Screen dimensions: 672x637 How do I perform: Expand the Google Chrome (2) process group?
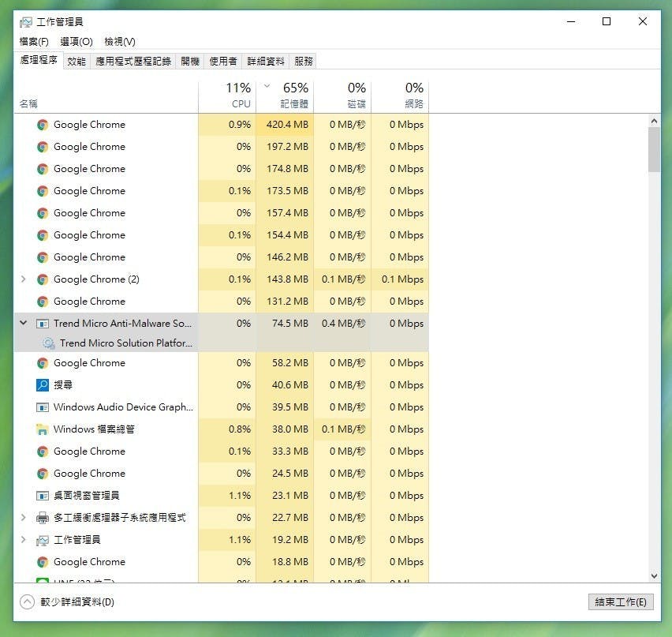point(24,279)
